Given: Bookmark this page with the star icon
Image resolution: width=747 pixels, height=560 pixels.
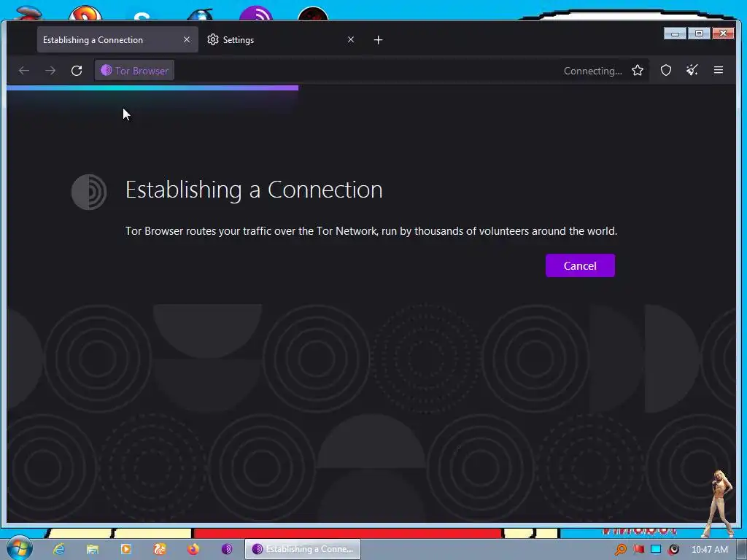Looking at the screenshot, I should click(x=638, y=71).
